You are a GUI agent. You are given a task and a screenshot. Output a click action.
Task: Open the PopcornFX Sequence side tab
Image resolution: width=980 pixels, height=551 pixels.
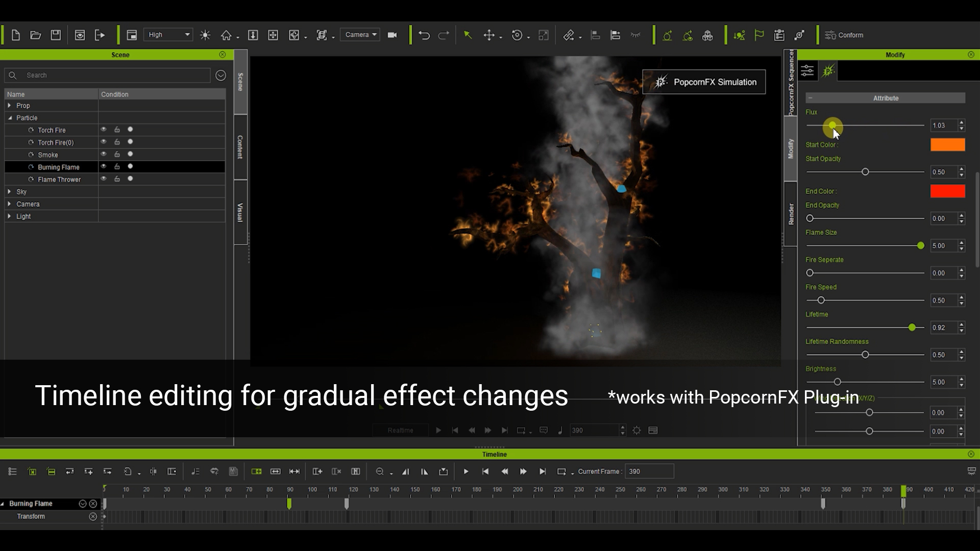791,83
